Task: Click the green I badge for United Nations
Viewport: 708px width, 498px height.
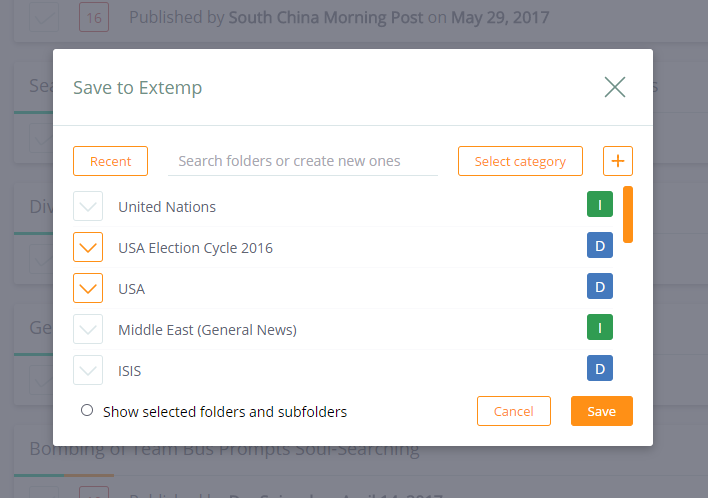Action: coord(600,204)
